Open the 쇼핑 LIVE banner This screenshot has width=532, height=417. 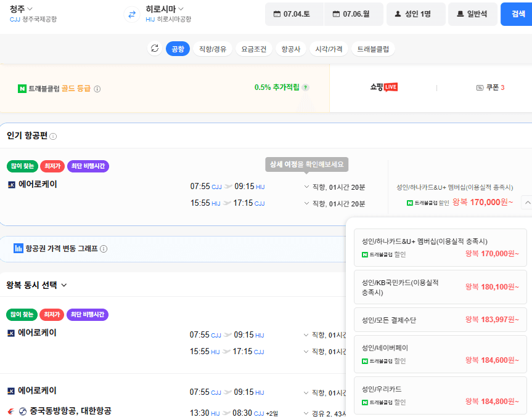tap(383, 87)
